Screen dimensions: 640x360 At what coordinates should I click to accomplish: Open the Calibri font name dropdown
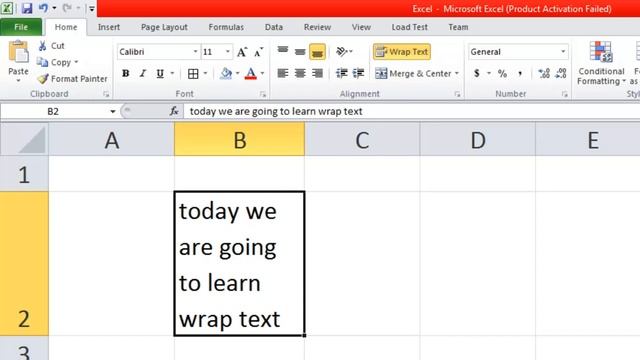(195, 52)
